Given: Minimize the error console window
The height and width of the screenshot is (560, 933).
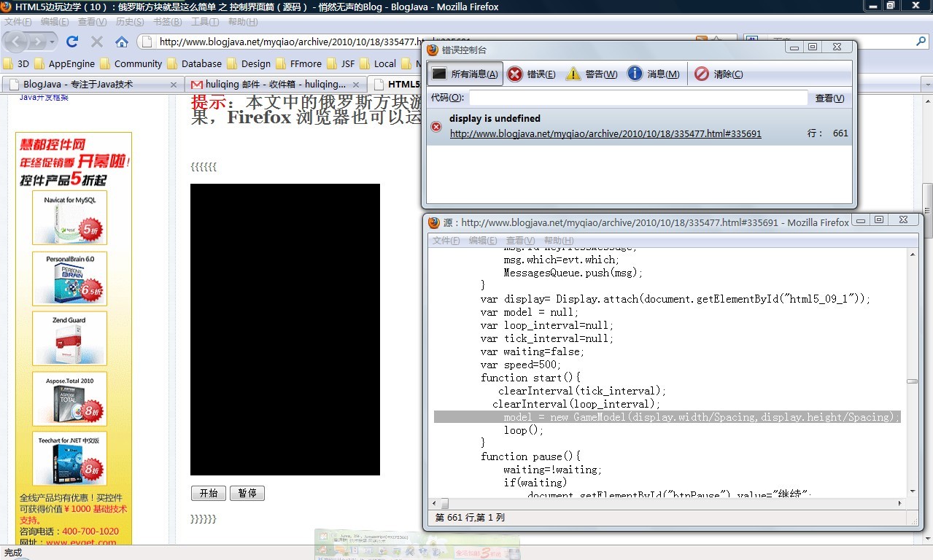Looking at the screenshot, I should 795,47.
